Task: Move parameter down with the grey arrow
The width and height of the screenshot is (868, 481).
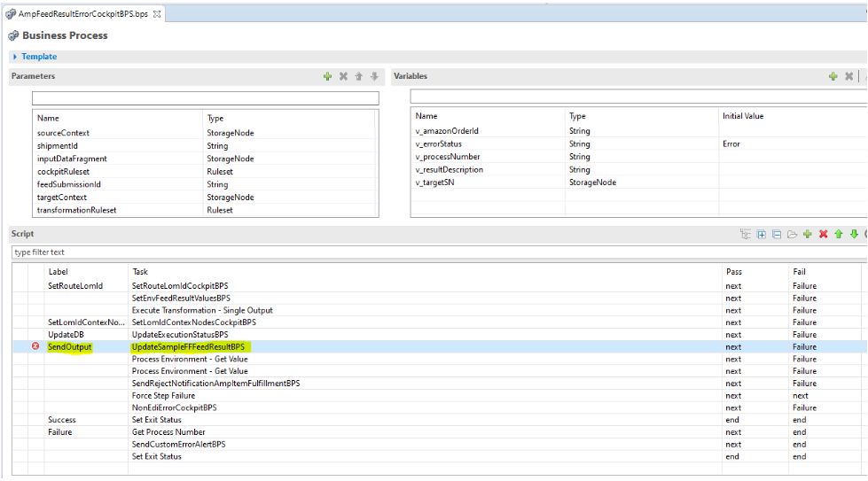Action: coord(374,76)
